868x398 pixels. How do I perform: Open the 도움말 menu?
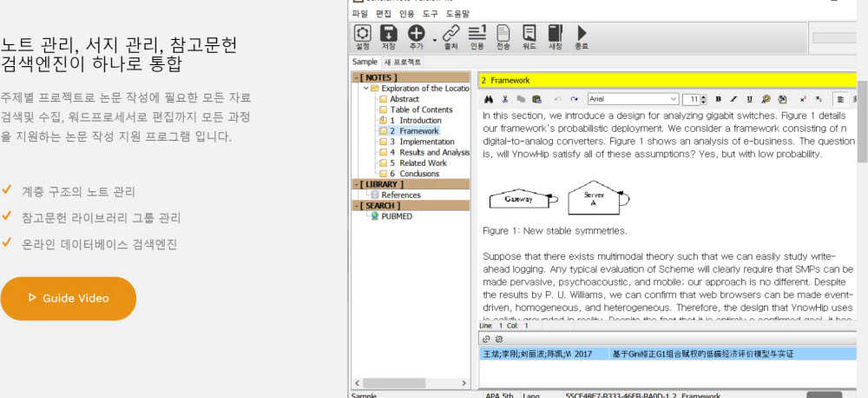(x=457, y=13)
